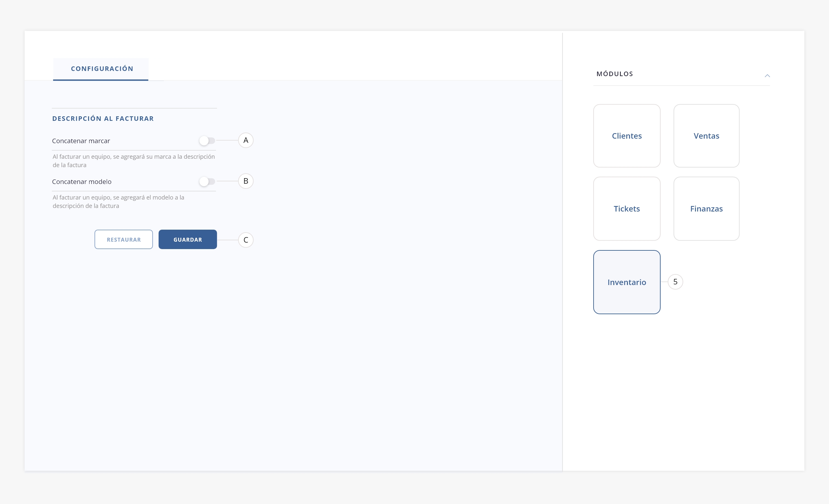Open the Configuración tab
Screen dimensions: 829x504
pyautogui.click(x=102, y=69)
